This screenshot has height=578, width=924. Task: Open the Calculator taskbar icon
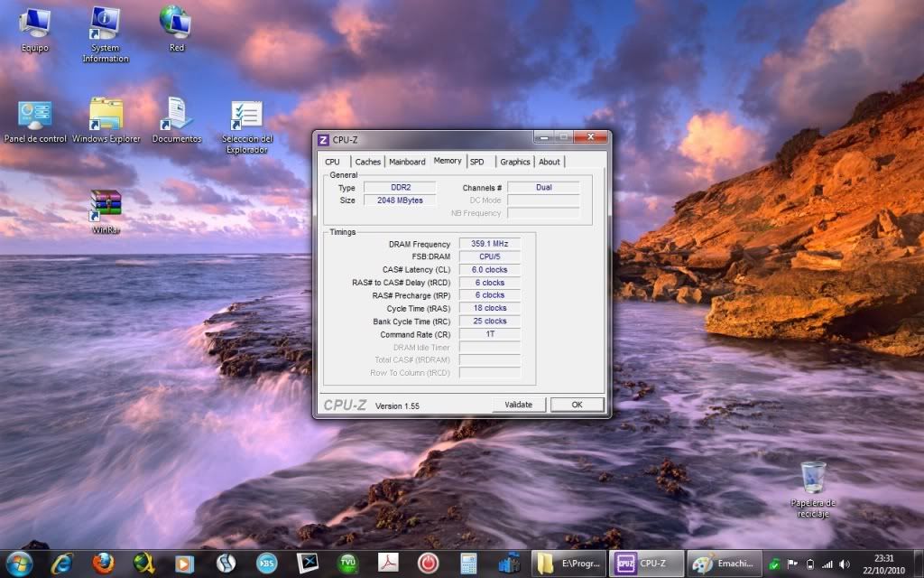[469, 564]
